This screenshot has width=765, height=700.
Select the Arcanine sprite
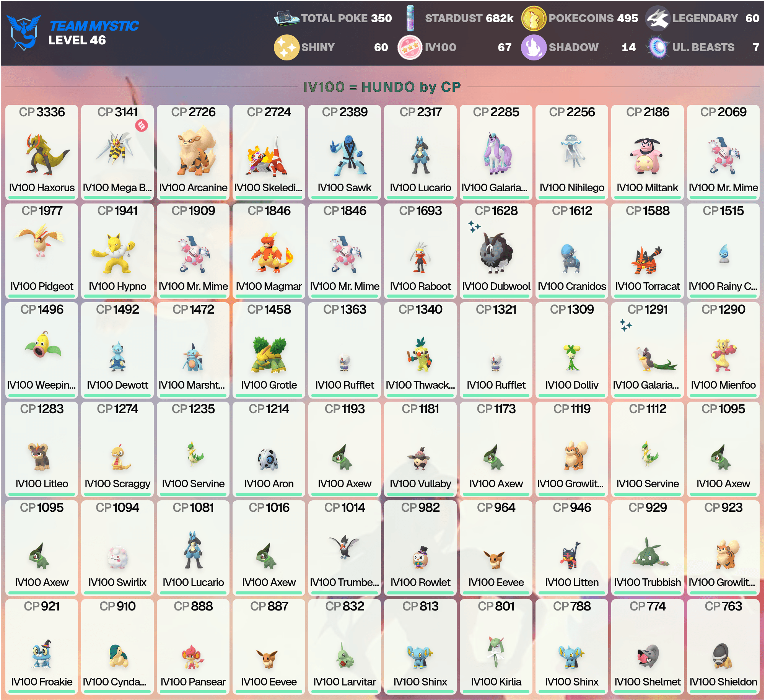coord(197,151)
